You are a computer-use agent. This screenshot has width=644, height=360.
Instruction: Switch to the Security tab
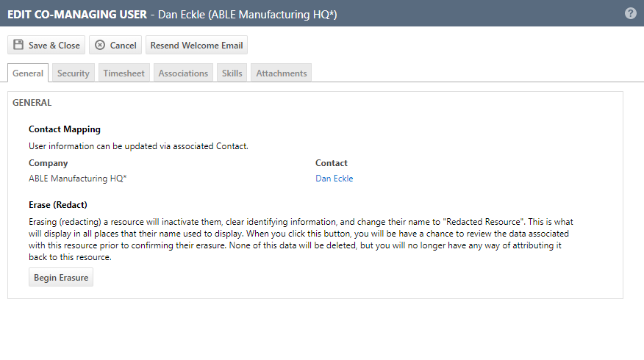pyautogui.click(x=73, y=73)
